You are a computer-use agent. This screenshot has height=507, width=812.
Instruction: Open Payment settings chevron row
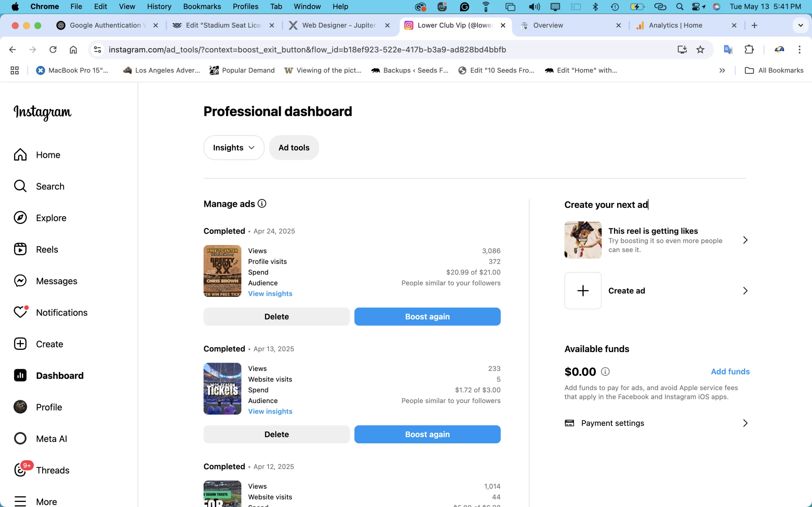click(745, 423)
